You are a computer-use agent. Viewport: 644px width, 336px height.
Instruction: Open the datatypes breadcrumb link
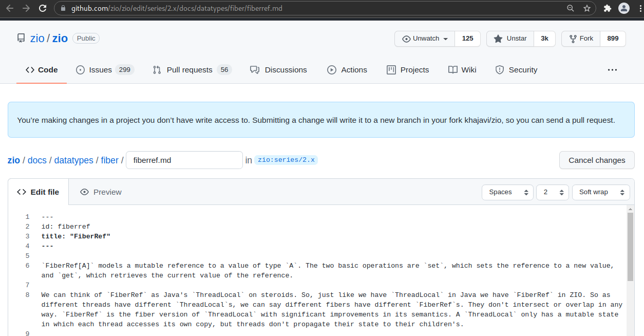click(x=73, y=160)
